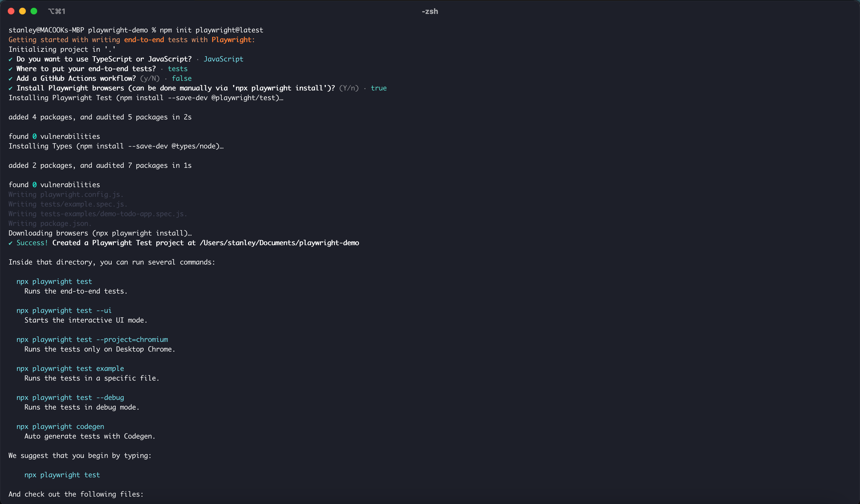Click 'We suggest that you begin by typing:' line
Screen dimensions: 860x504
click(80, 456)
